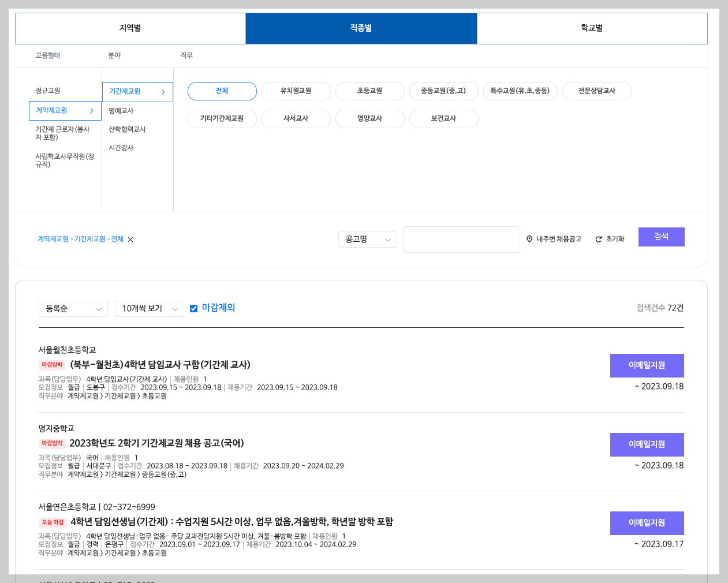The width and height of the screenshot is (728, 583).
Task: Open the 등록순 sort dropdown
Action: click(73, 308)
